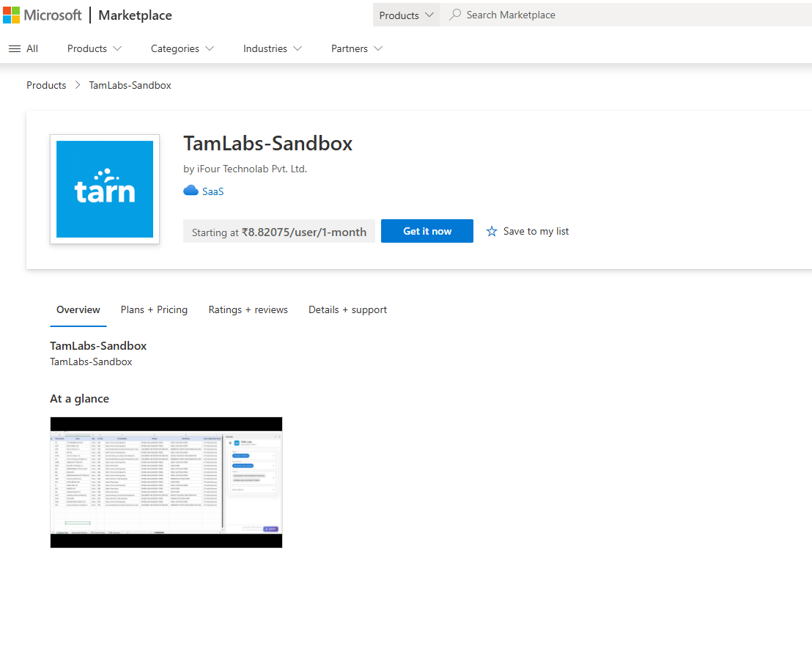812x646 pixels.
Task: Open the At a glance screenshot thumbnail
Action: pos(166,482)
